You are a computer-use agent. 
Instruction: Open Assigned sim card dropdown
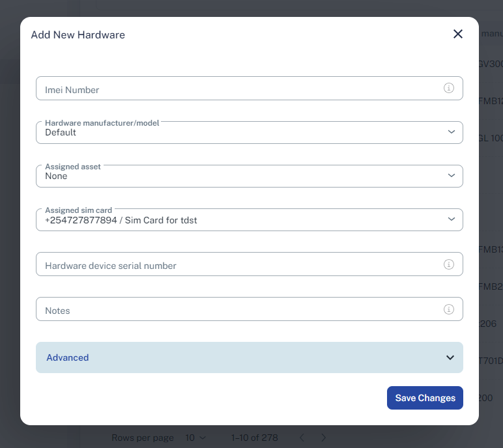(x=250, y=219)
